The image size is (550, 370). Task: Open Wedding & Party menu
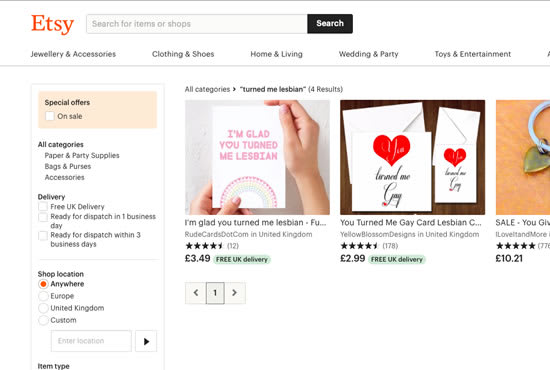[368, 54]
